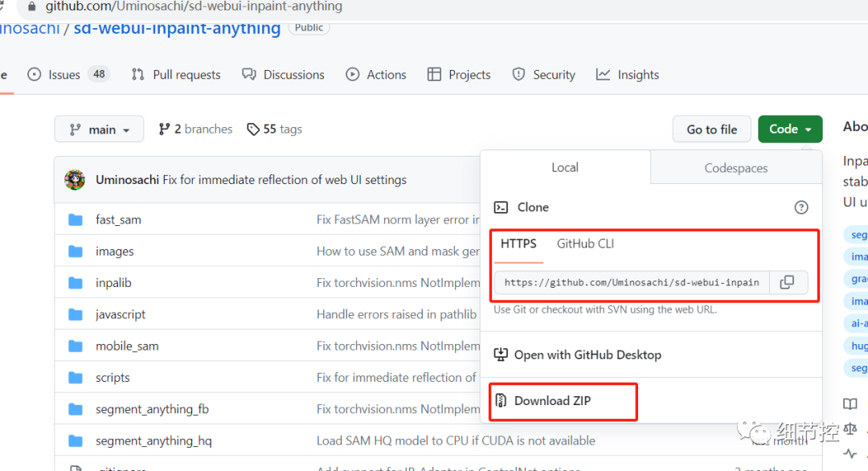Open the Uminosachi committer profile link
The width and height of the screenshot is (868, 471).
127,180
